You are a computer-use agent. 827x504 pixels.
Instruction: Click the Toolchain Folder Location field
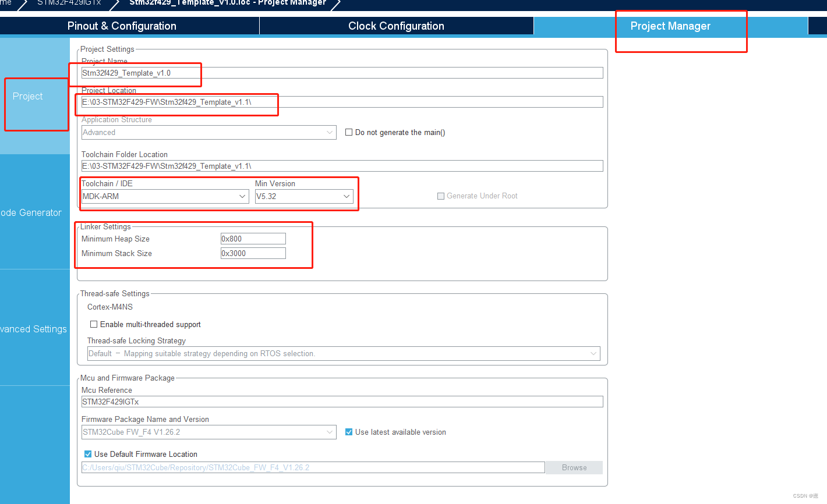coord(342,166)
